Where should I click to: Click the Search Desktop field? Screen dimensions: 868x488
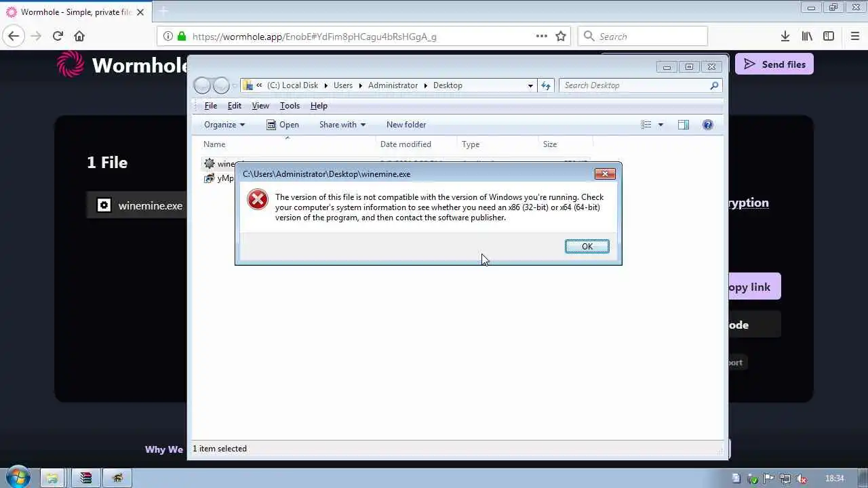pyautogui.click(x=639, y=85)
